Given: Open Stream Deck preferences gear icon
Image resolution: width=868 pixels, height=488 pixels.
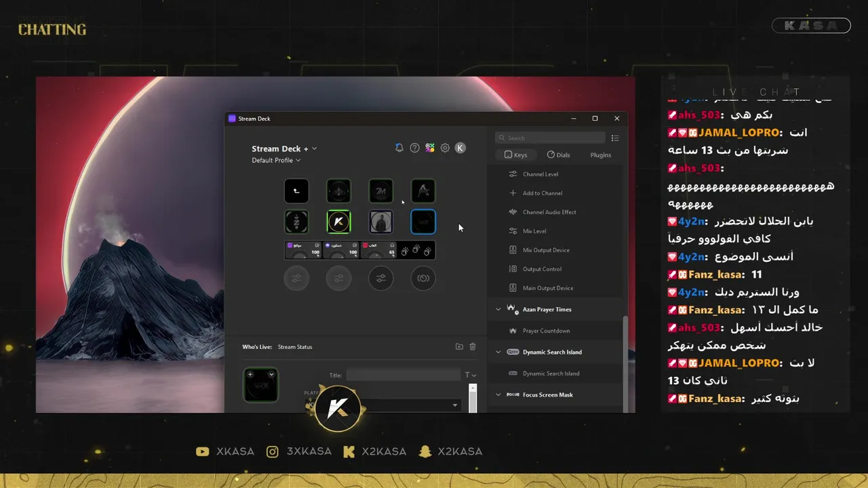Looking at the screenshot, I should pos(445,148).
